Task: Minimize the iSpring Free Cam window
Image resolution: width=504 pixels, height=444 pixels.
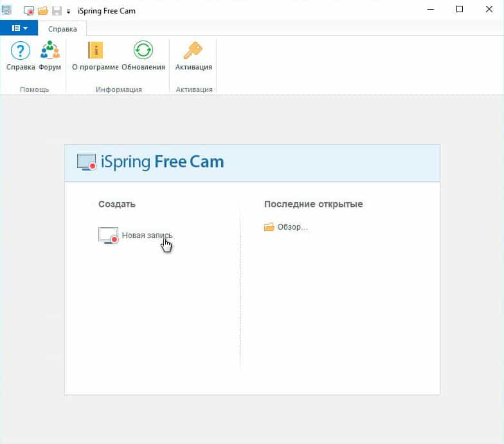Action: point(431,9)
